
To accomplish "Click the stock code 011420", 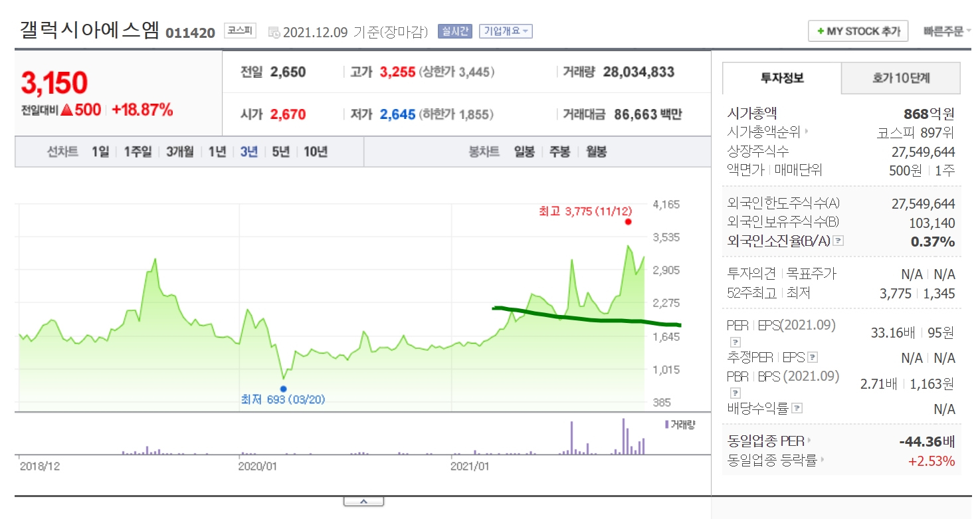I will coord(190,33).
